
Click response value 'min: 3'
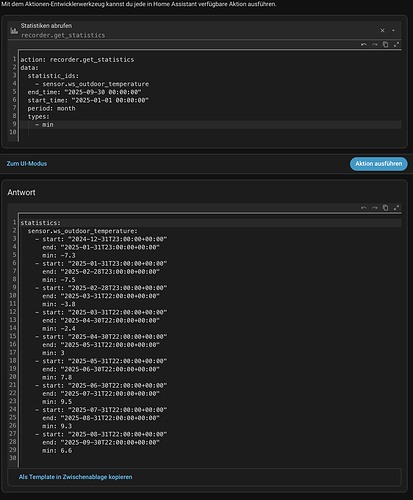(x=53, y=353)
